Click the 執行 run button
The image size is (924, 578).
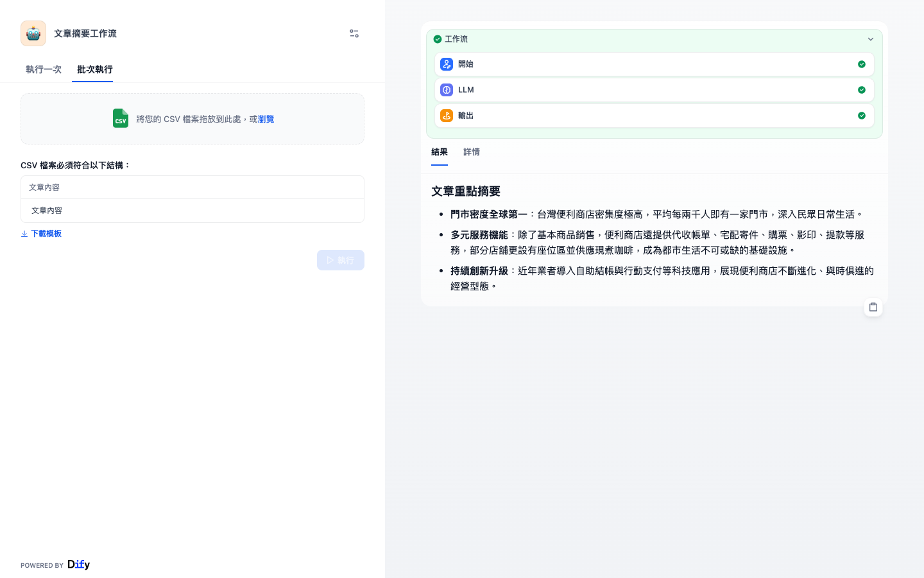click(341, 260)
